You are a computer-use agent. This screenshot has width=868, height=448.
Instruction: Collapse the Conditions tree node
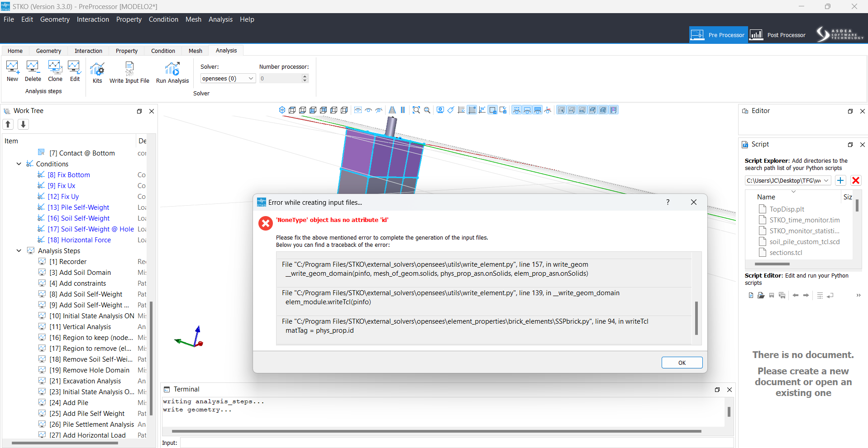[19, 164]
